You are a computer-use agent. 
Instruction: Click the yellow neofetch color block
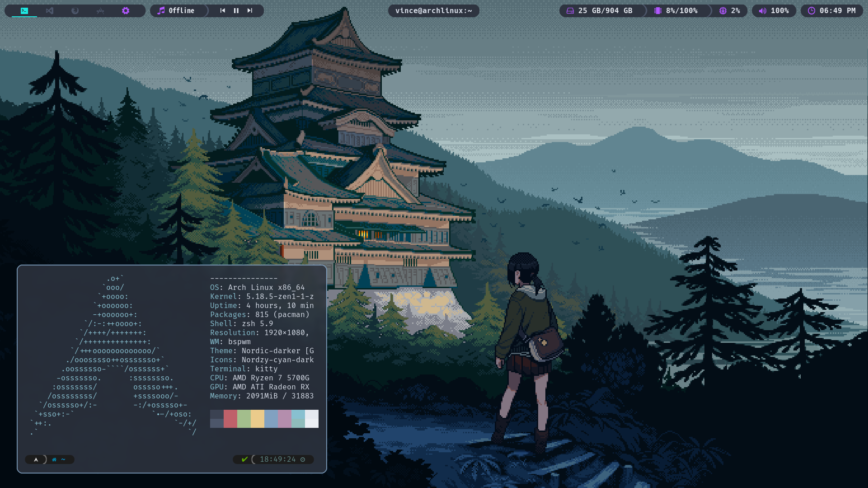258,419
